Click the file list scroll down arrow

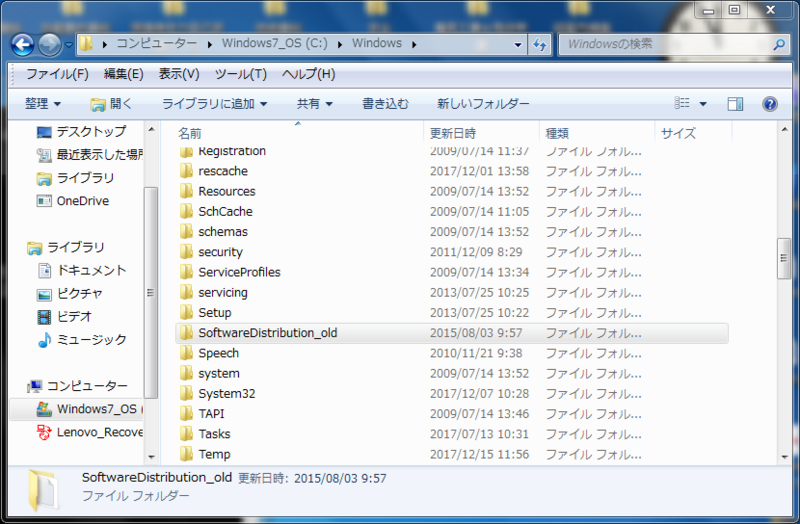coord(784,457)
